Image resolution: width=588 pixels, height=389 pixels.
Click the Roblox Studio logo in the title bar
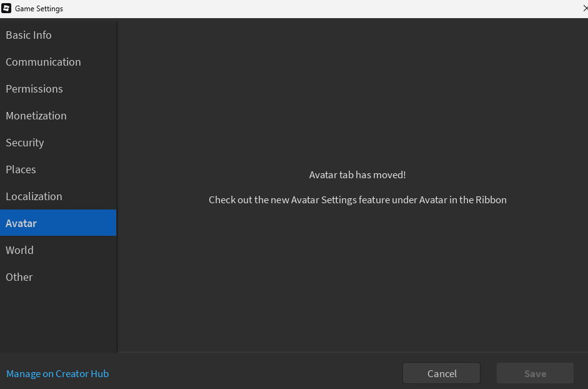(7, 8)
